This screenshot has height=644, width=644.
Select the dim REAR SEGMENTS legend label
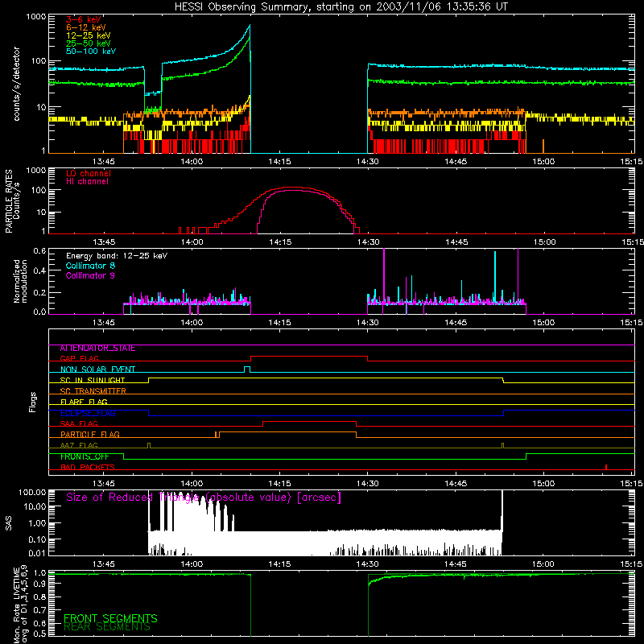(107, 627)
